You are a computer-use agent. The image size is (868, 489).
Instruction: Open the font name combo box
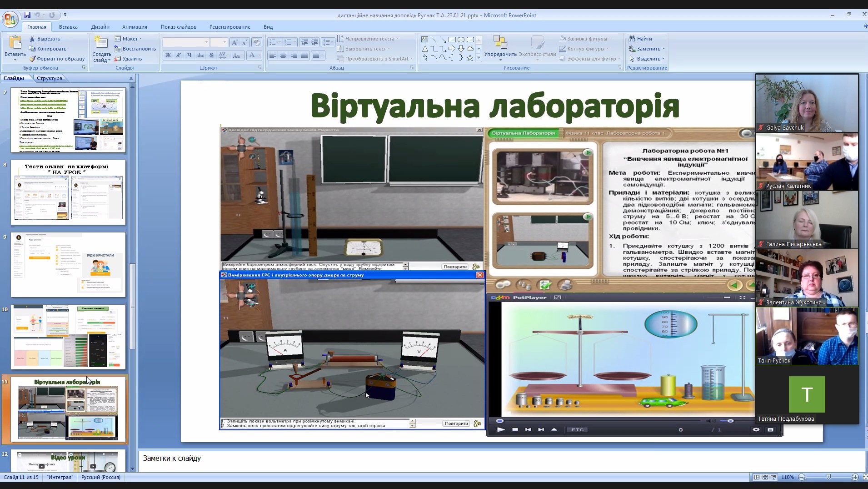(186, 42)
